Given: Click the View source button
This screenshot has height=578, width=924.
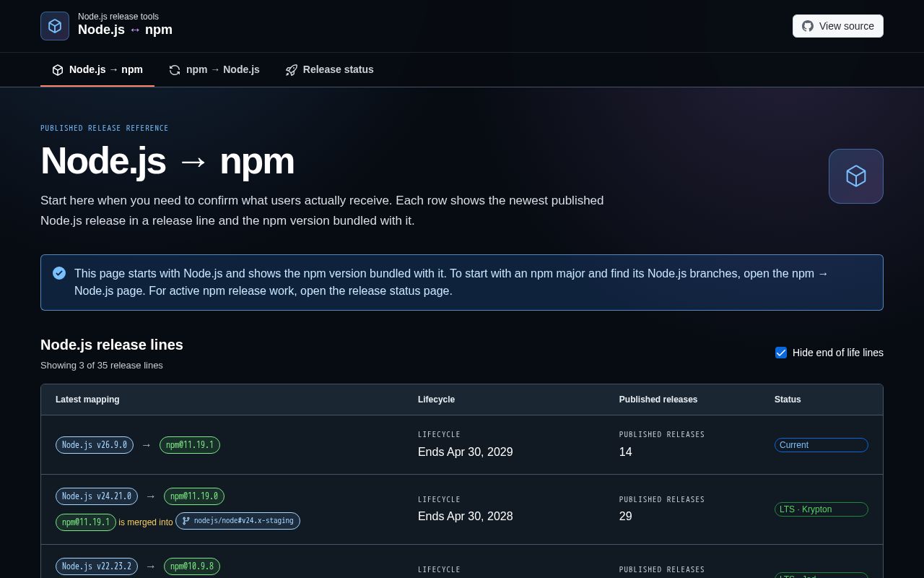Looking at the screenshot, I should click(x=838, y=26).
